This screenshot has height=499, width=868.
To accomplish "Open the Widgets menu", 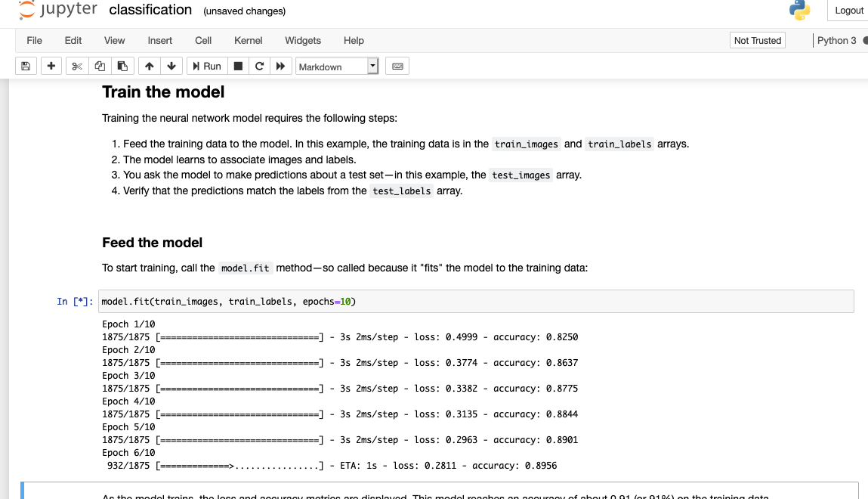I will [x=303, y=40].
